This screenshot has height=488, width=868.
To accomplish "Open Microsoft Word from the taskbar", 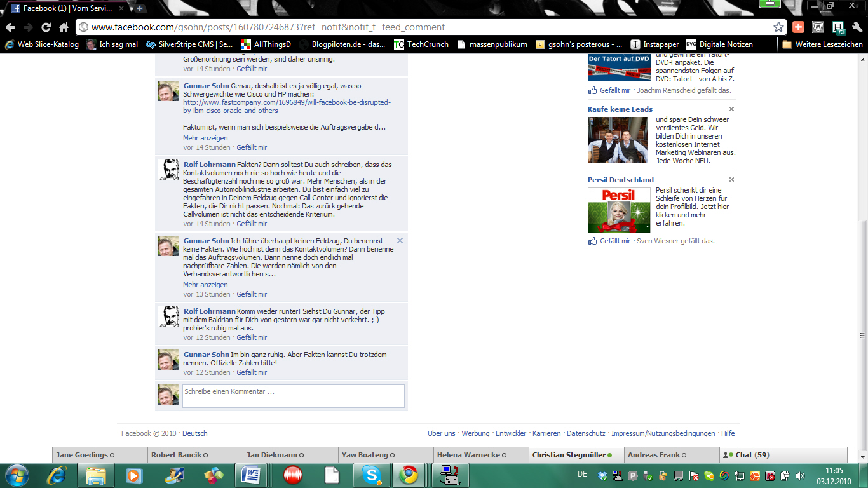I will (251, 475).
